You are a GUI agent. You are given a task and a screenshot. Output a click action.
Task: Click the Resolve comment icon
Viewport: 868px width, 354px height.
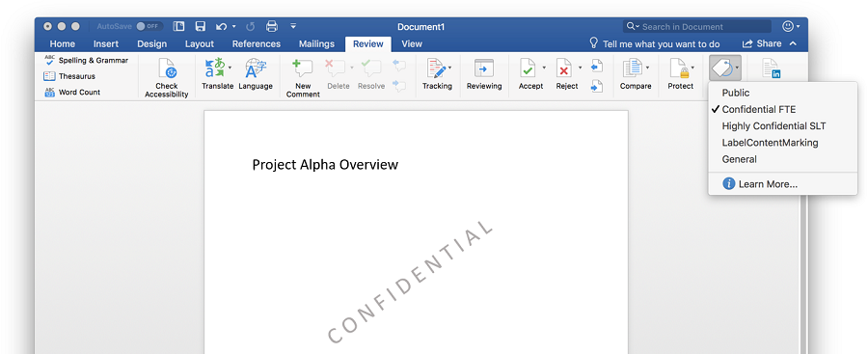click(371, 68)
